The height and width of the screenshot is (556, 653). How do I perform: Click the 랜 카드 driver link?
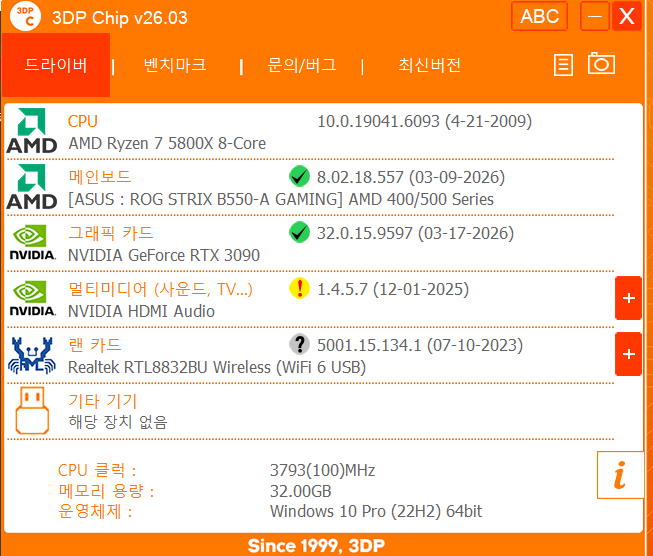point(95,344)
